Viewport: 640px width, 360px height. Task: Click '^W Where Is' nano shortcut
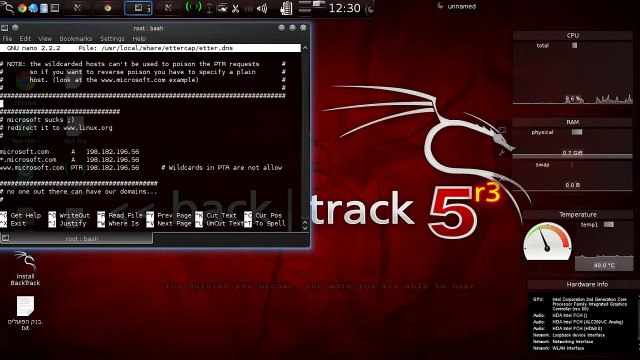click(118, 223)
